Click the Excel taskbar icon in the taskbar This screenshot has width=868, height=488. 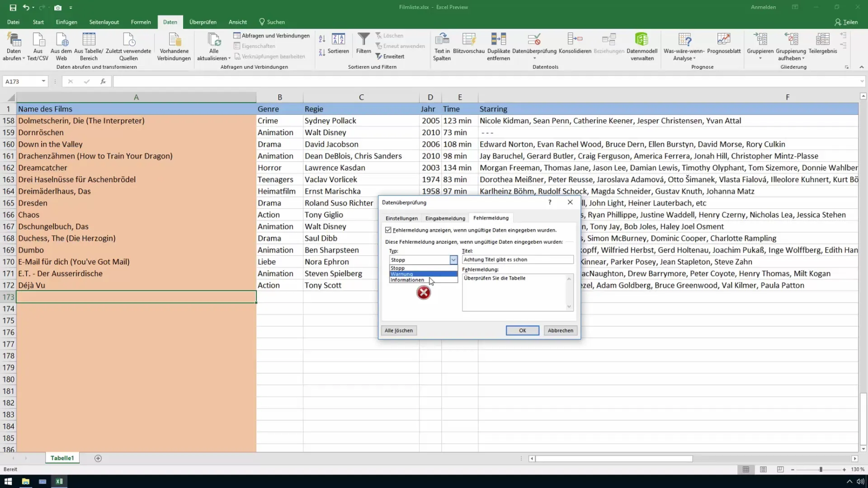(x=58, y=481)
